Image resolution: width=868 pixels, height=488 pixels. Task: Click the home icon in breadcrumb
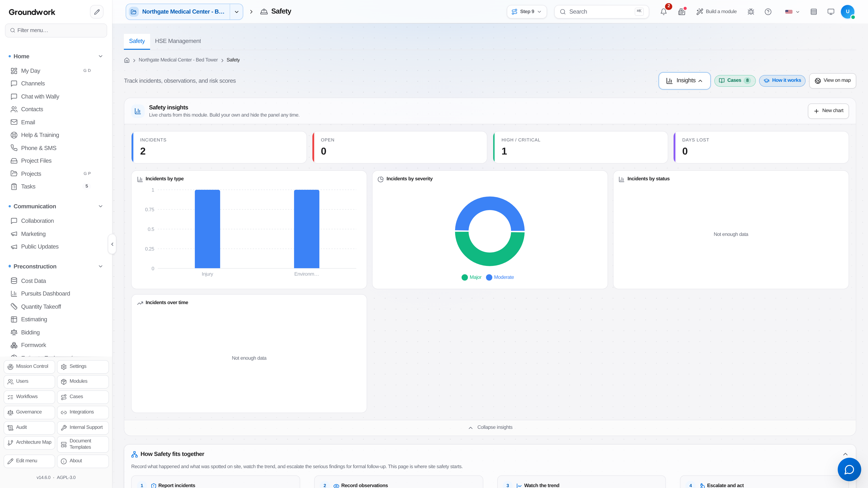pos(127,60)
